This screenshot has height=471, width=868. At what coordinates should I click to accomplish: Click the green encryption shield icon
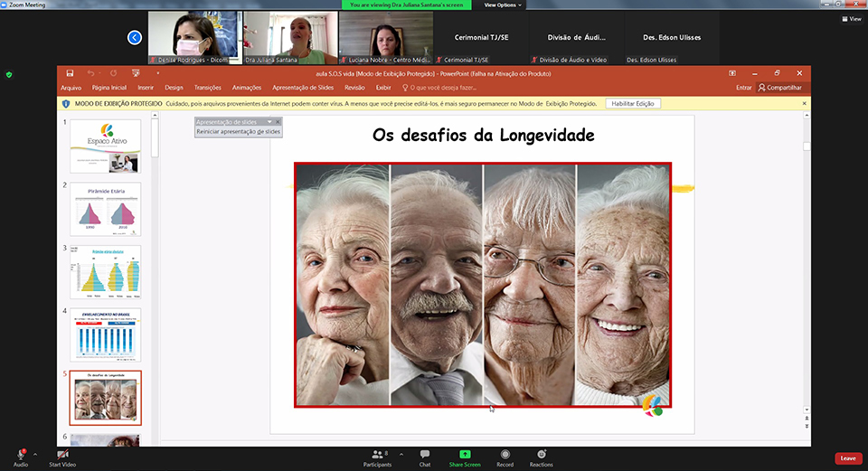9,74
